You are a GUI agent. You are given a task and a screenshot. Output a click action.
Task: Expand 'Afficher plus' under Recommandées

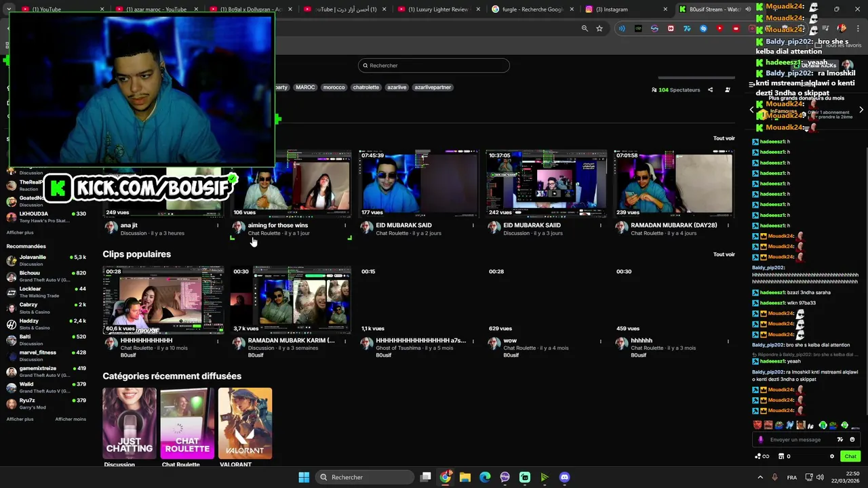[20, 419]
